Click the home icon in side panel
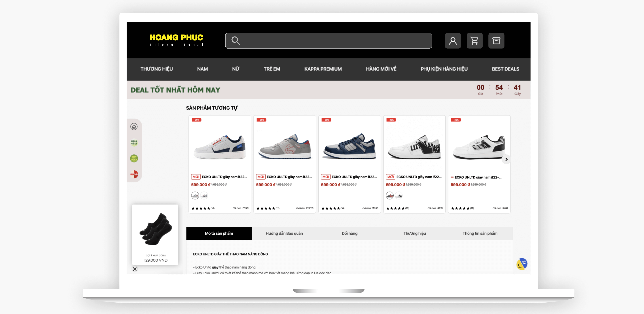Screen dimensions: 644x314 134,127
